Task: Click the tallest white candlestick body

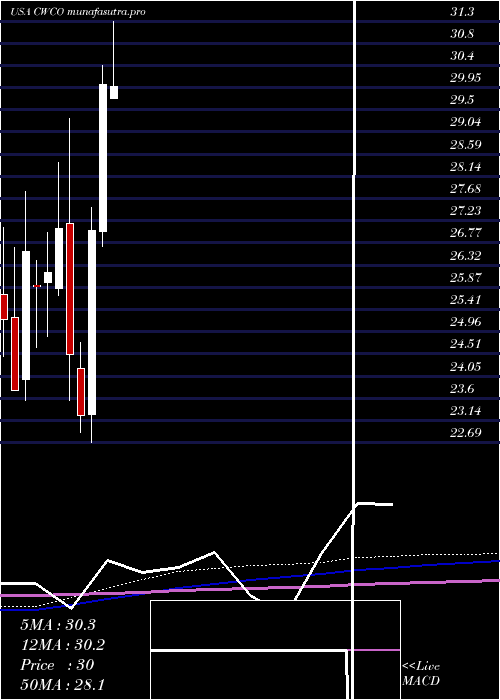Action: (x=92, y=323)
